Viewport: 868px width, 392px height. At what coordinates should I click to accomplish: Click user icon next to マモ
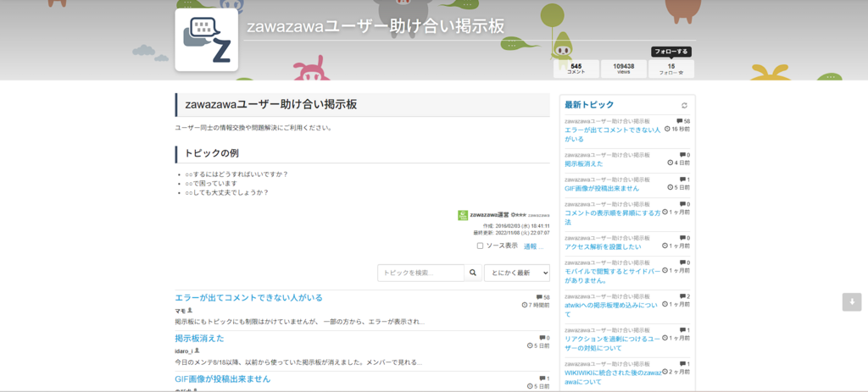click(x=190, y=310)
